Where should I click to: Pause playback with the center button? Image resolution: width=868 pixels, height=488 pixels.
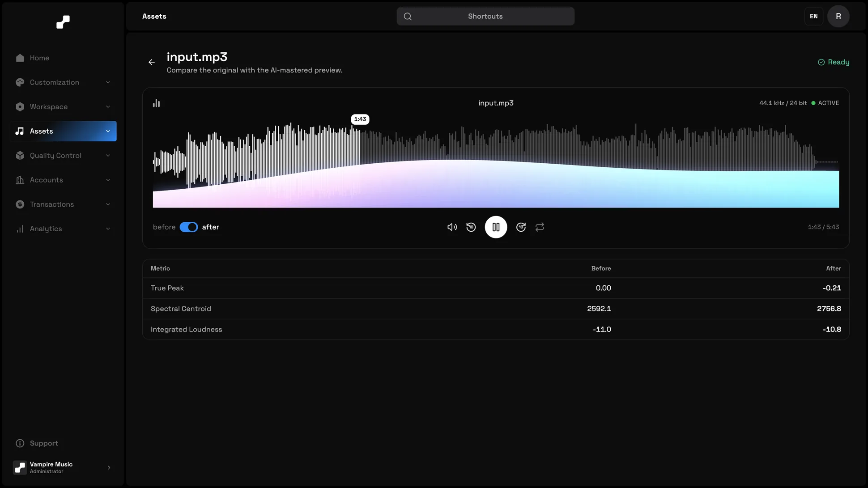click(496, 227)
